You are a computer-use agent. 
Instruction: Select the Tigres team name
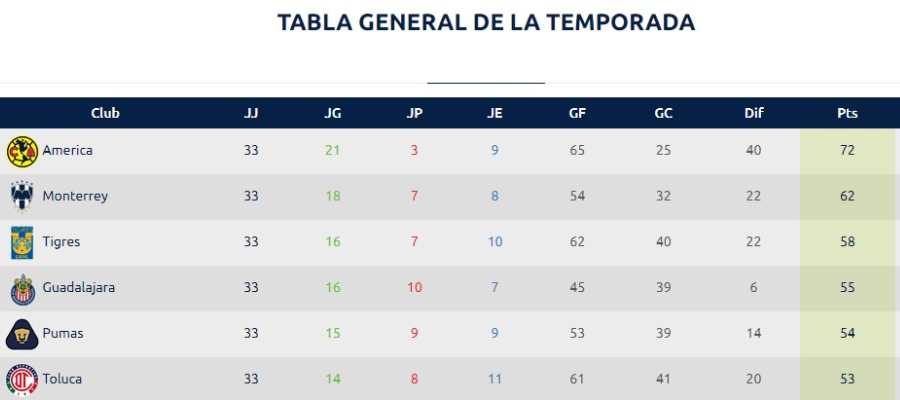click(x=61, y=242)
